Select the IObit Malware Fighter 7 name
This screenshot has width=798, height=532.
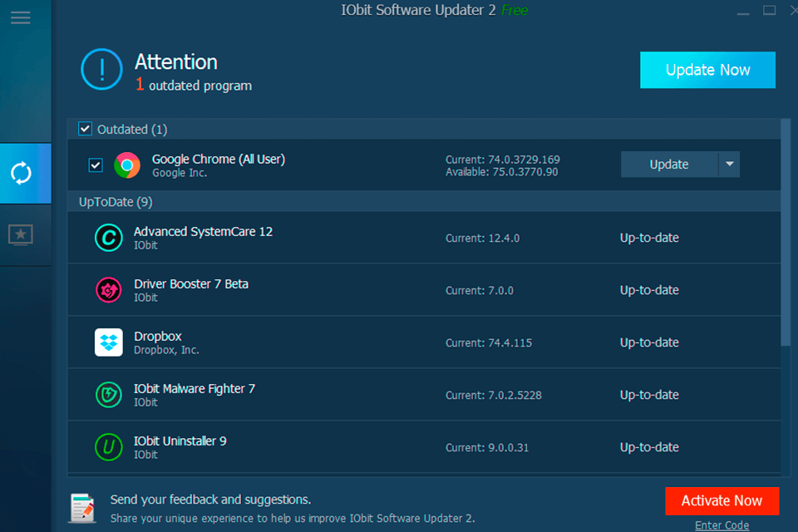point(195,389)
